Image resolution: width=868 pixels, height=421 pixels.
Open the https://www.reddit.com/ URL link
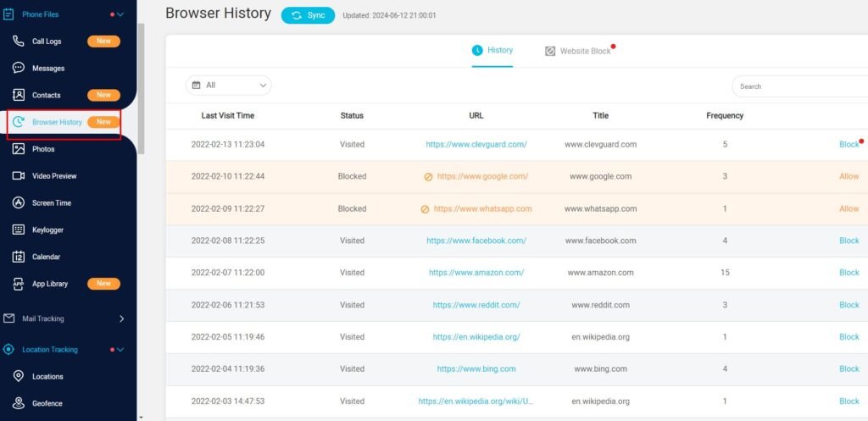[x=476, y=305]
